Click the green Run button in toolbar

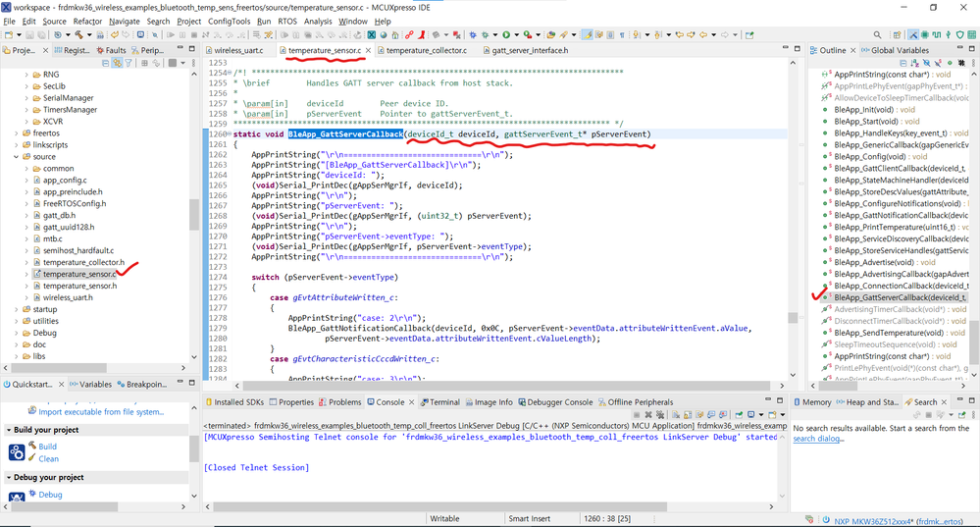click(506, 34)
